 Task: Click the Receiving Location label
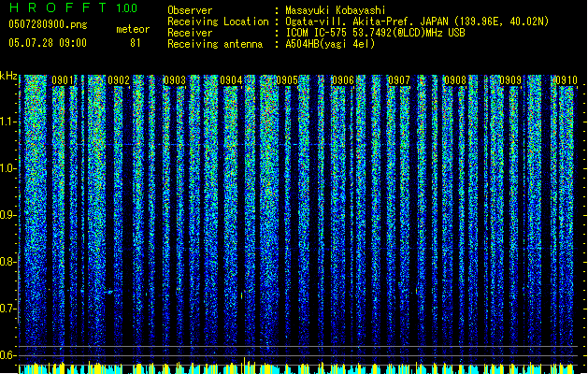218,22
